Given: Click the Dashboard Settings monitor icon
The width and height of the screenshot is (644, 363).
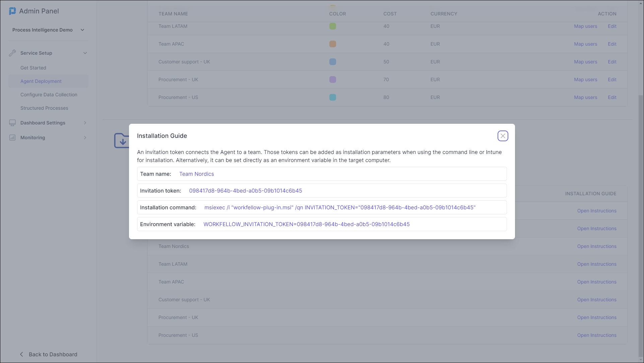Looking at the screenshot, I should 12,123.
